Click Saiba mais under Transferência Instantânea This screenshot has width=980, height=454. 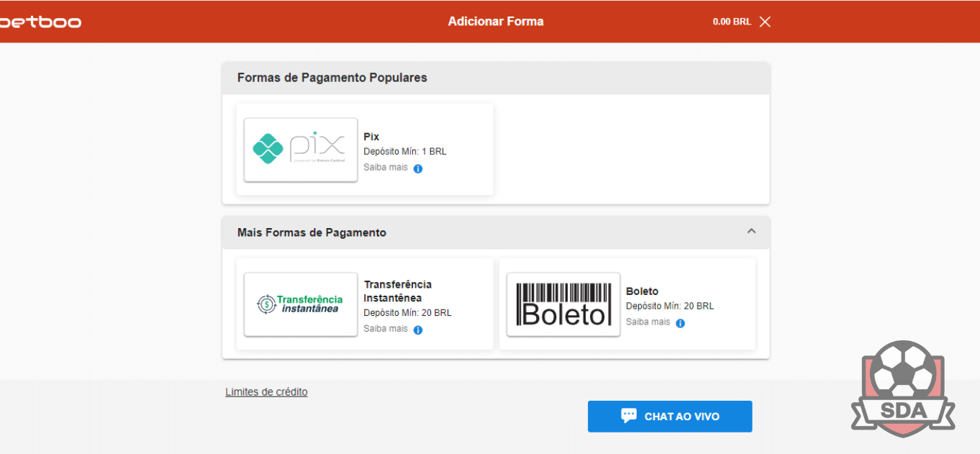[x=386, y=328]
